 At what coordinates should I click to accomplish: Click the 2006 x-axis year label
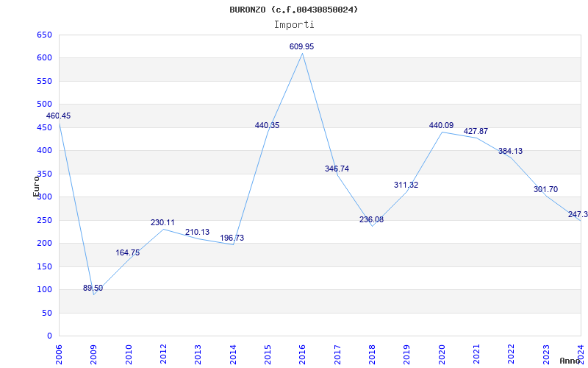[x=59, y=355]
